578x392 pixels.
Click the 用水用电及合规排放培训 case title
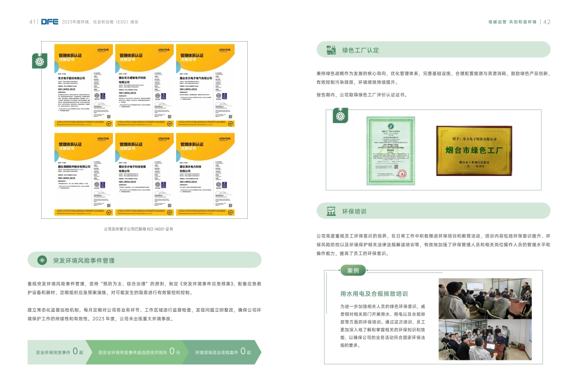(374, 293)
